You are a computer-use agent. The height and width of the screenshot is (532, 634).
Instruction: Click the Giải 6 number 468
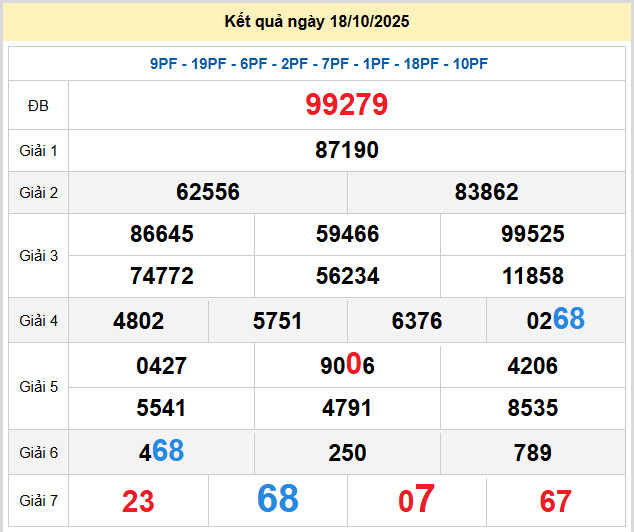[x=162, y=452]
